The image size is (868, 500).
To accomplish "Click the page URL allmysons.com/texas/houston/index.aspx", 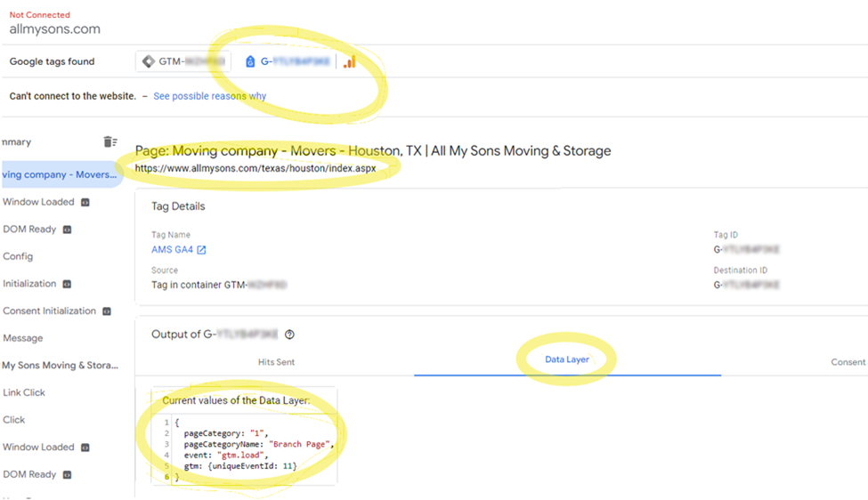I will 256,168.
